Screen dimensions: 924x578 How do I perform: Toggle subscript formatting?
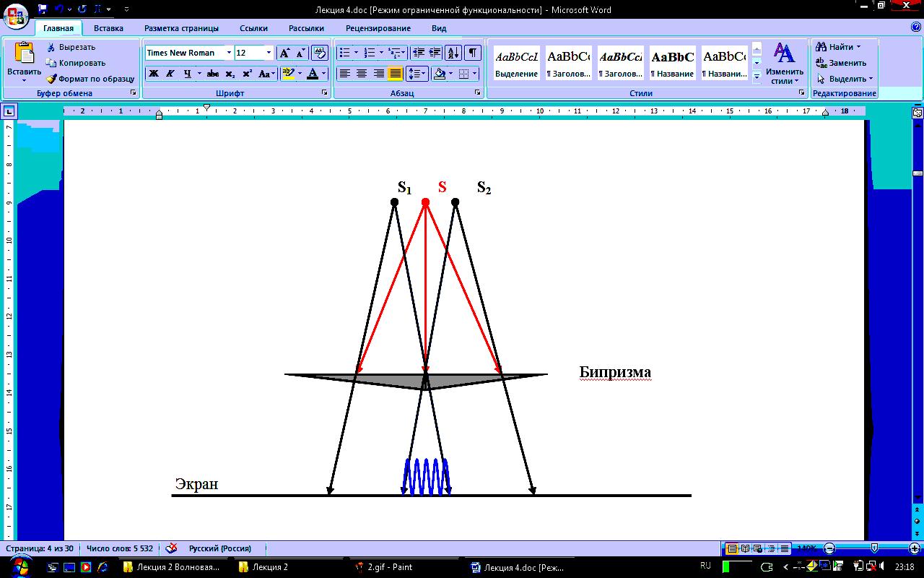point(230,74)
